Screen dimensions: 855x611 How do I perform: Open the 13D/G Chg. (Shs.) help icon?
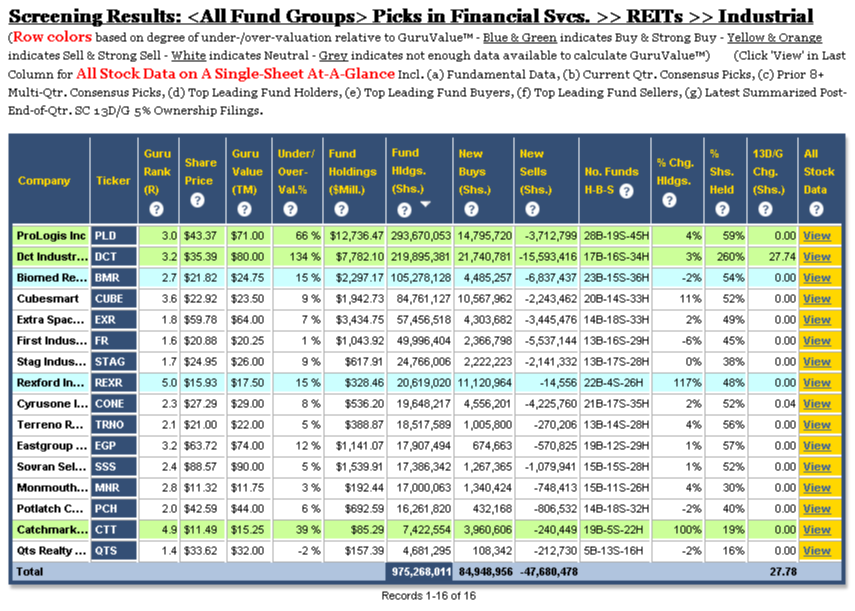[x=766, y=209]
